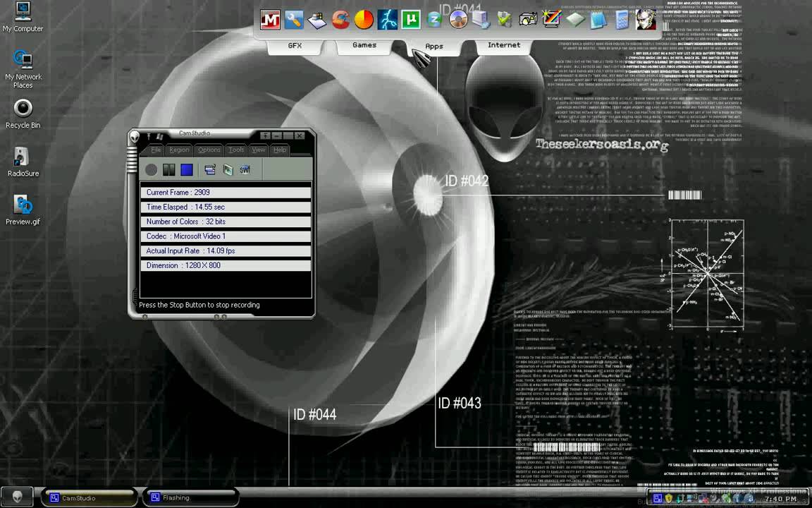
Task: Switch to the GFX dock tab
Action: (x=295, y=46)
